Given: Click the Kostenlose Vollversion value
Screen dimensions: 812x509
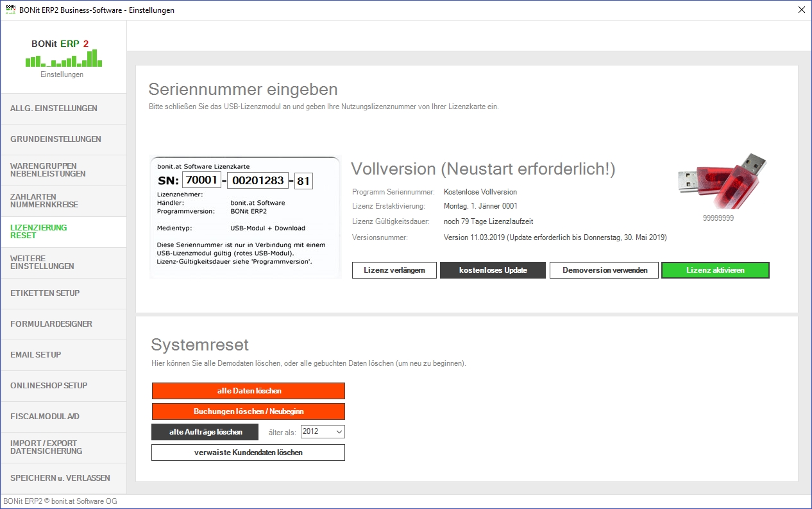Looking at the screenshot, I should point(480,192).
